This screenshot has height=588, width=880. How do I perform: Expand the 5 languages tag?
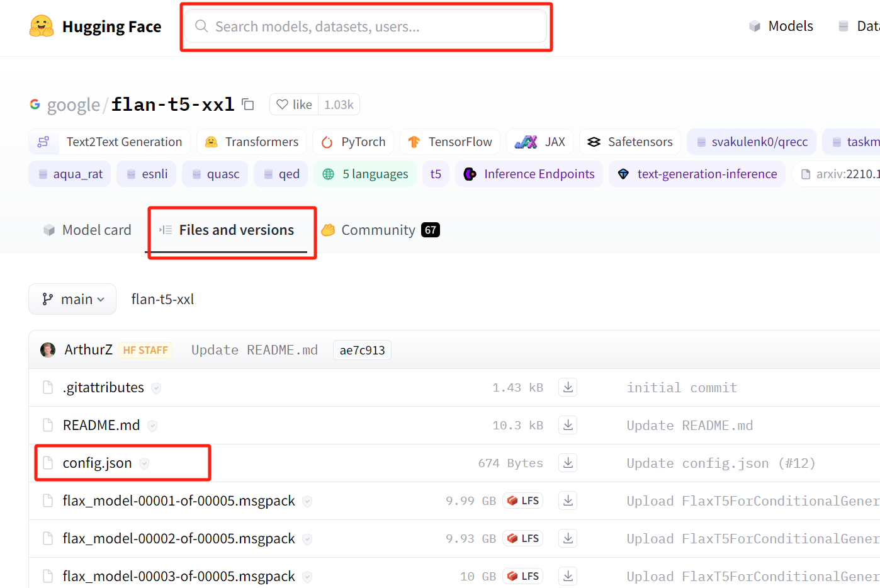(365, 174)
